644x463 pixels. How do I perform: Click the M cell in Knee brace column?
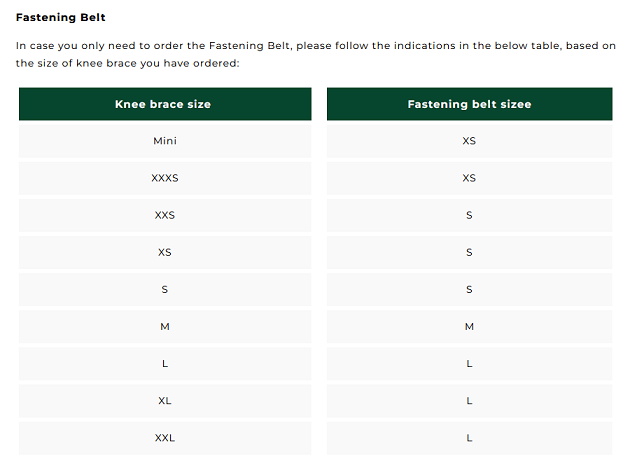click(x=165, y=327)
